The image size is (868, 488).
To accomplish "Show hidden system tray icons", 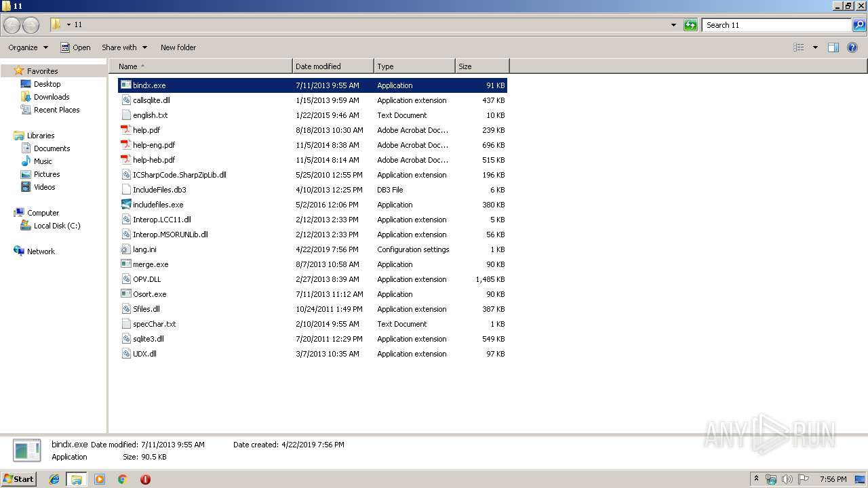I will 756,479.
